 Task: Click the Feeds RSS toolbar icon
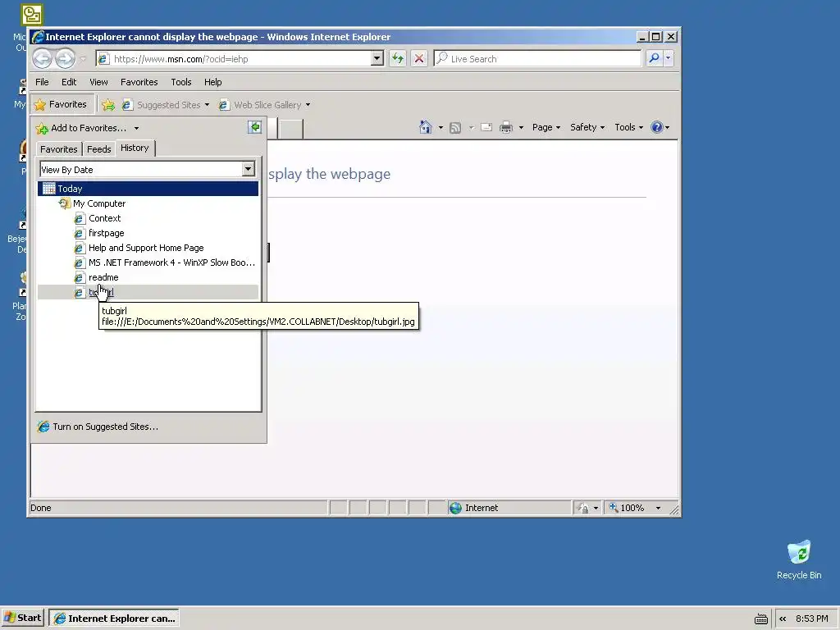[x=455, y=127]
